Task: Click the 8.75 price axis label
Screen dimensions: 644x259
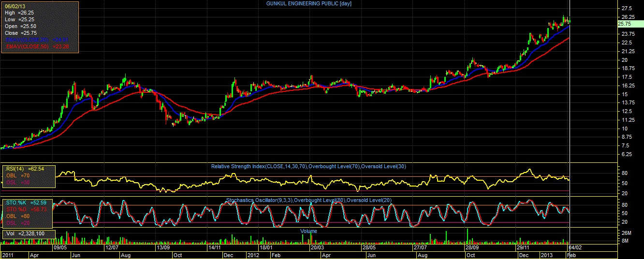Action: (627, 137)
